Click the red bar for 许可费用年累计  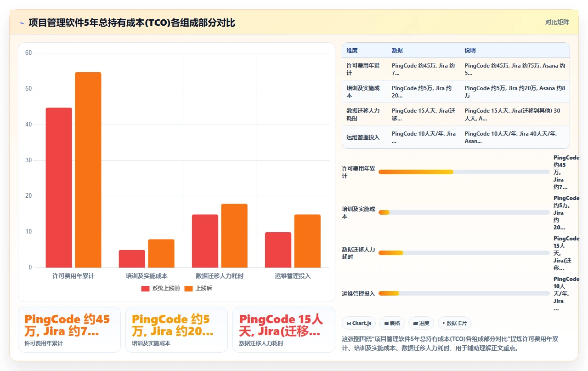(59, 188)
